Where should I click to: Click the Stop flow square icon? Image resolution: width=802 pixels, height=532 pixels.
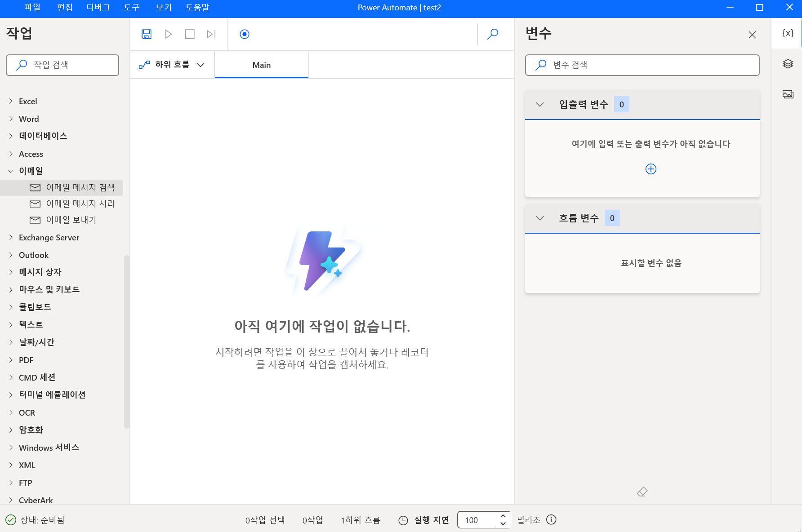tap(190, 34)
